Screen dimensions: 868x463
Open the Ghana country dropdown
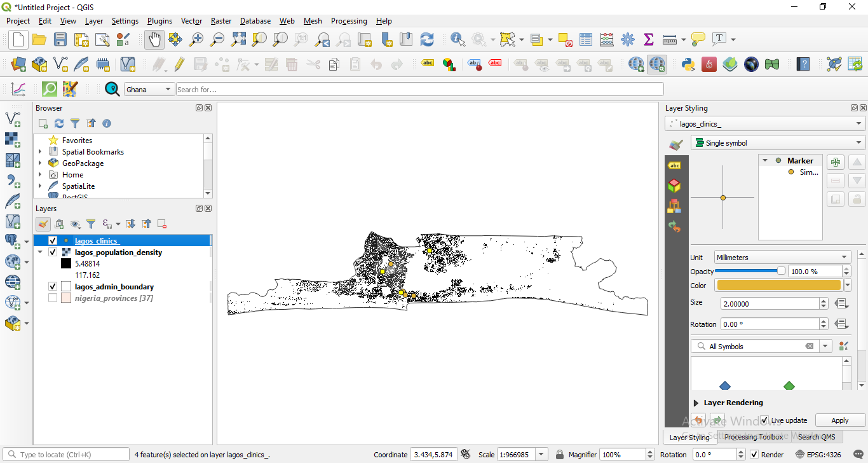(x=149, y=90)
